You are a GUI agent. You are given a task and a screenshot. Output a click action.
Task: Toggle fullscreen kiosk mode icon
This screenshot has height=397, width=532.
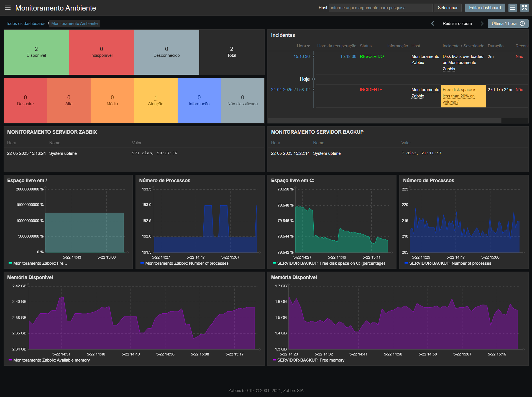coord(525,8)
